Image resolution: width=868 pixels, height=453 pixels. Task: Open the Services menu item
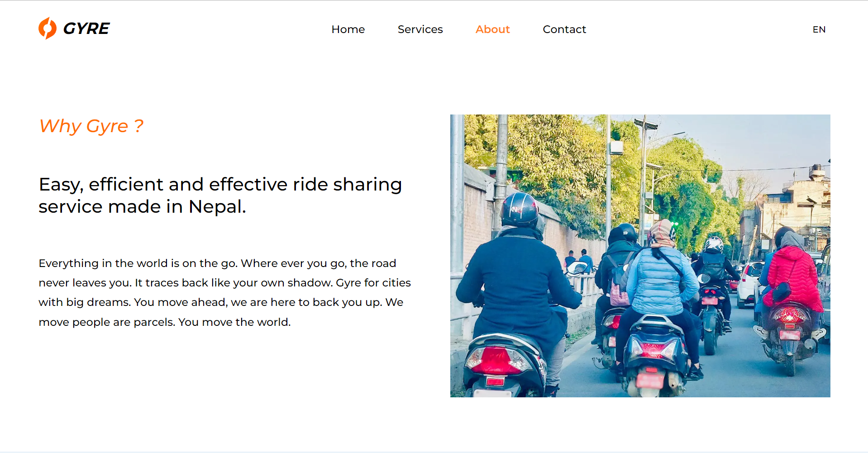pos(420,29)
